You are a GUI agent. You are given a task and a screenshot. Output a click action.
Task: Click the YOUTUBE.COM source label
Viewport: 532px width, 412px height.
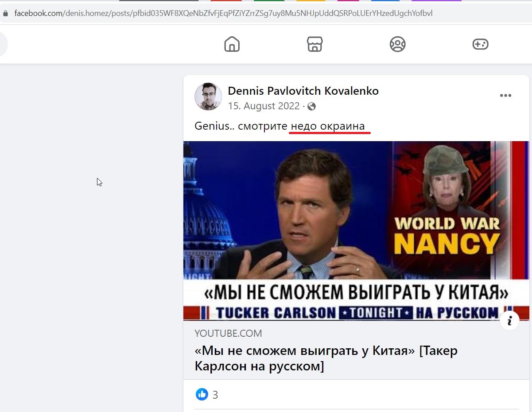coord(228,333)
